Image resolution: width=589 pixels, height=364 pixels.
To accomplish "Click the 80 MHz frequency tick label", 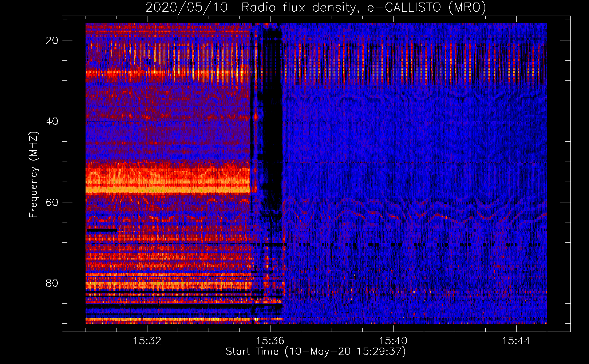I will (x=52, y=283).
